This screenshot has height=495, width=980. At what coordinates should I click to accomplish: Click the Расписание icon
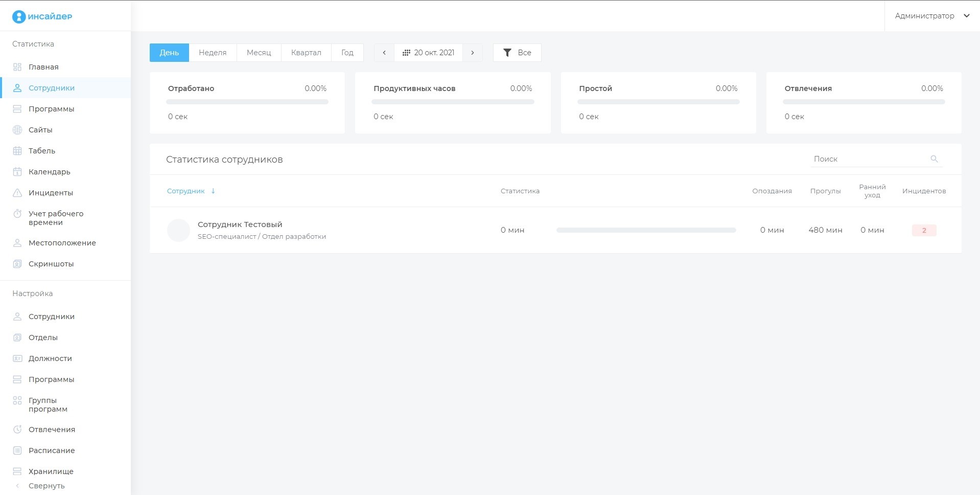click(17, 451)
